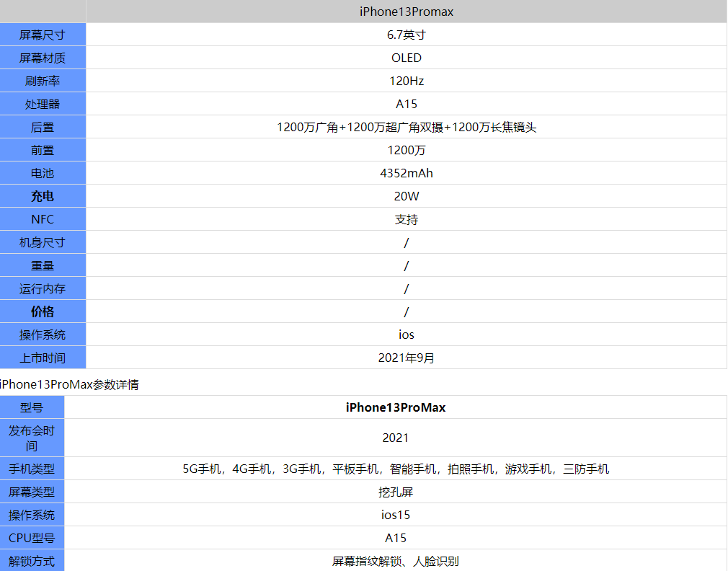
Task: Select the 2021年9月 launch date value
Action: pos(406,358)
